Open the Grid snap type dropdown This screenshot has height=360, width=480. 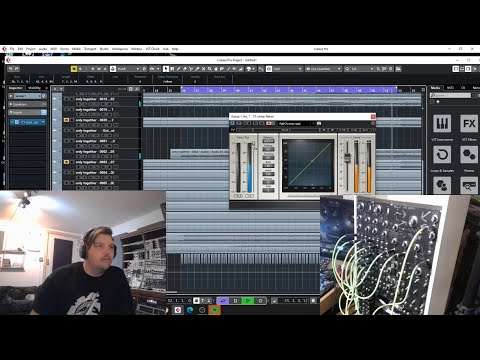pos(287,69)
